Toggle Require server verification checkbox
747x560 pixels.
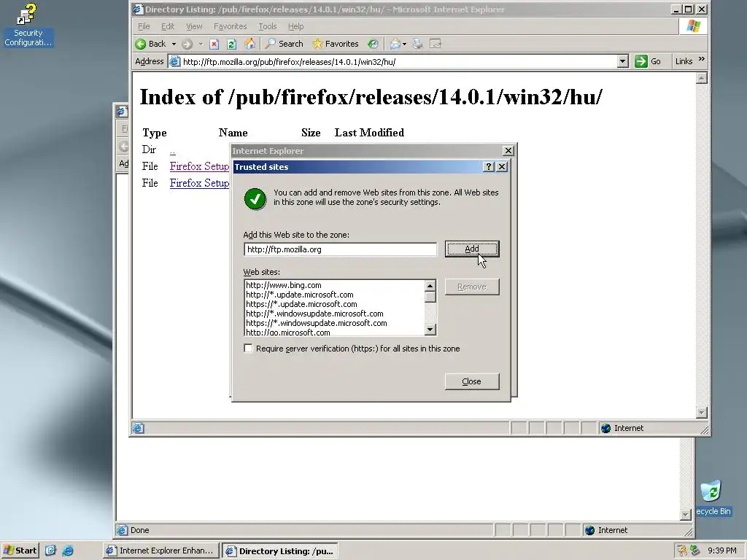(x=248, y=348)
